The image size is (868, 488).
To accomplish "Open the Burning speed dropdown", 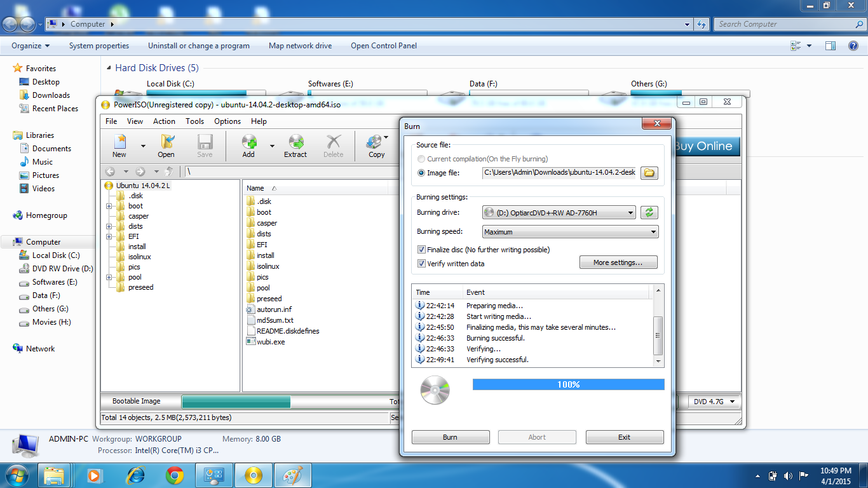I will pos(571,232).
